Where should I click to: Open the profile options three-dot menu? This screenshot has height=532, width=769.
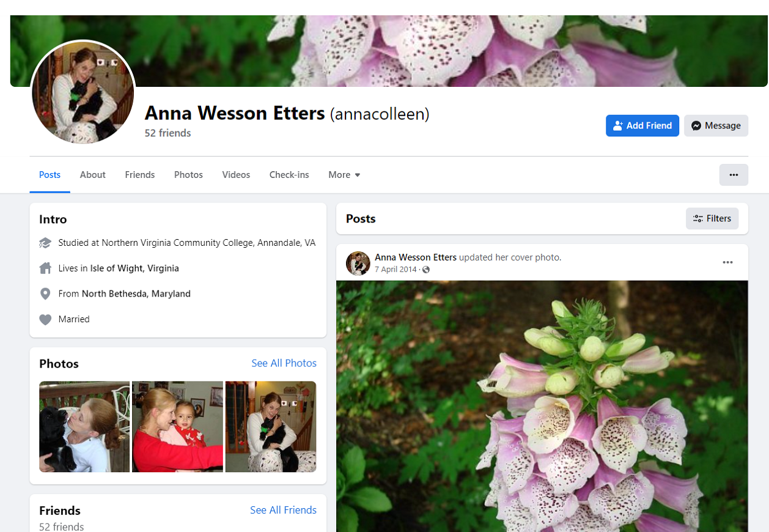[734, 175]
